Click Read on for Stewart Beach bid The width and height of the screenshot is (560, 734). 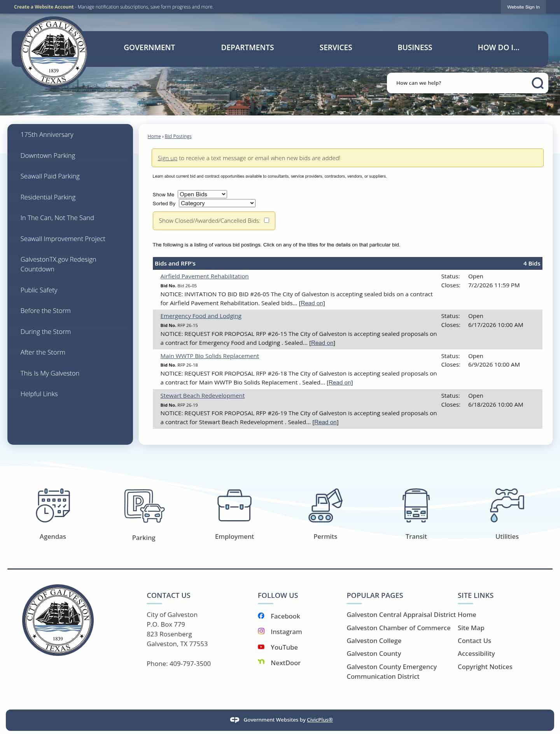[x=325, y=422]
